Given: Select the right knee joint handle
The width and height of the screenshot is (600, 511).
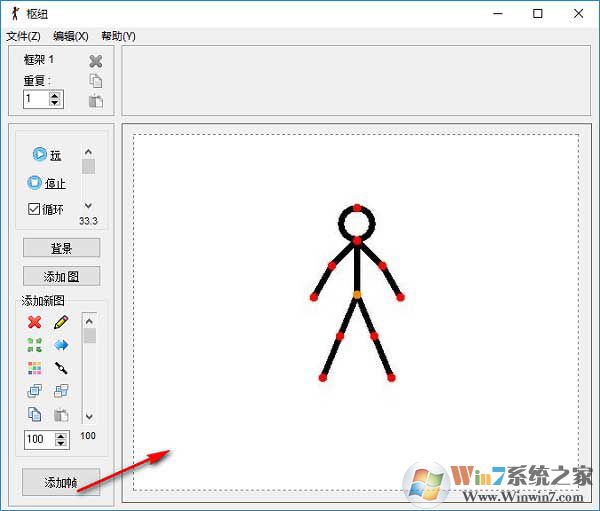Looking at the screenshot, I should tap(374, 336).
